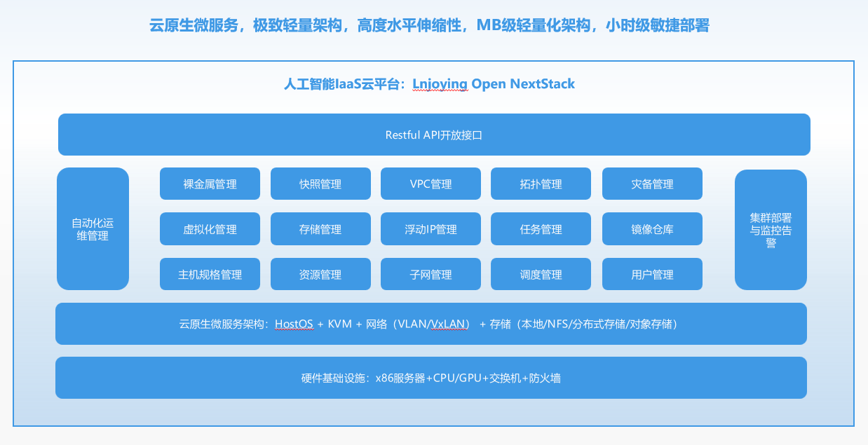868x445 pixels.
Task: Select the 自动化运维管理 block
Action: (x=93, y=228)
